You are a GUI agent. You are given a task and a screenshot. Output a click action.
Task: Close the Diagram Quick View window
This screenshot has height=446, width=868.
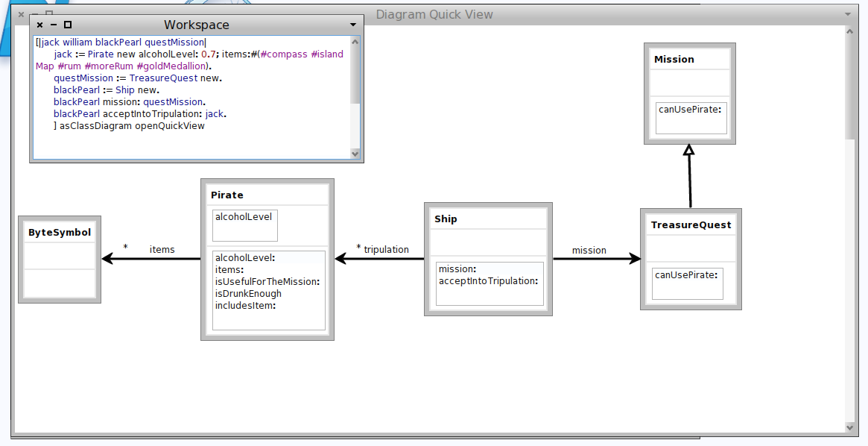(21, 14)
